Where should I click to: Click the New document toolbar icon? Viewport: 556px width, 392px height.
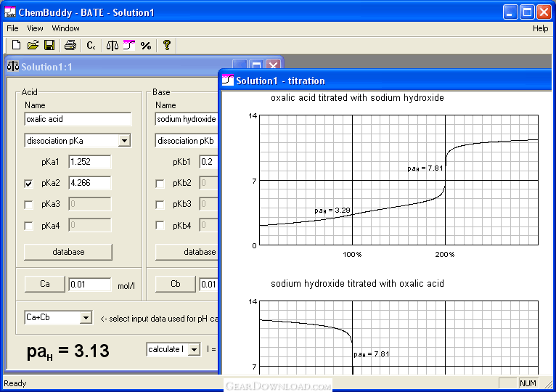[x=16, y=45]
